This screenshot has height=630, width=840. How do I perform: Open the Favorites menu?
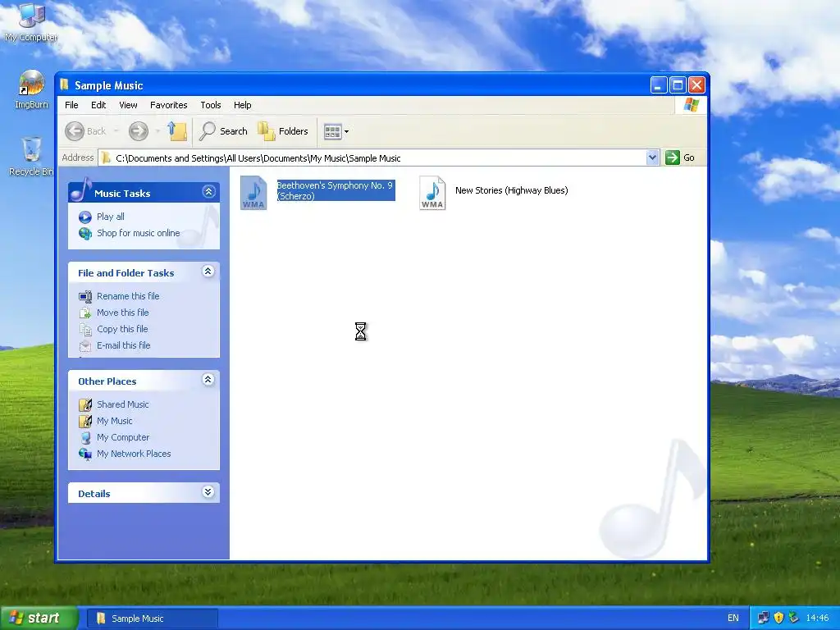169,105
